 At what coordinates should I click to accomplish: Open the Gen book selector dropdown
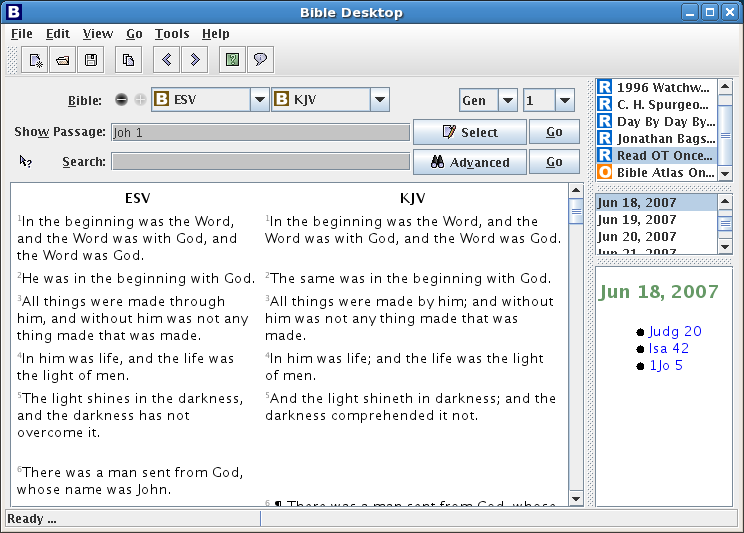pos(507,100)
